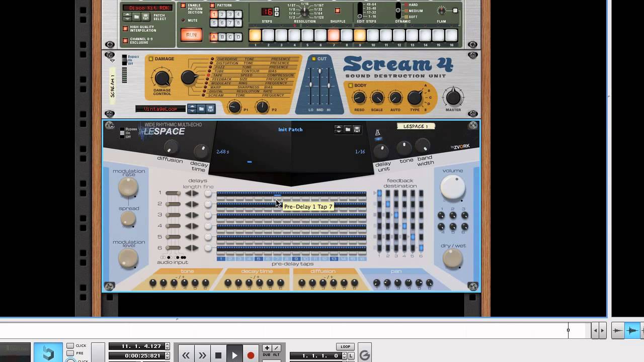Select pattern bank C
Viewport: 644px width, 362px height.
pos(230,37)
